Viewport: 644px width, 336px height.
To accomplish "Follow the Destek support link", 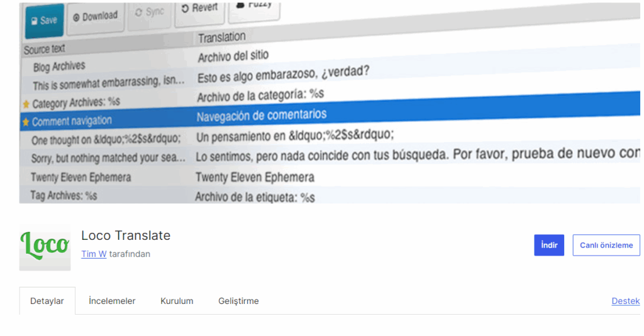I will click(626, 301).
